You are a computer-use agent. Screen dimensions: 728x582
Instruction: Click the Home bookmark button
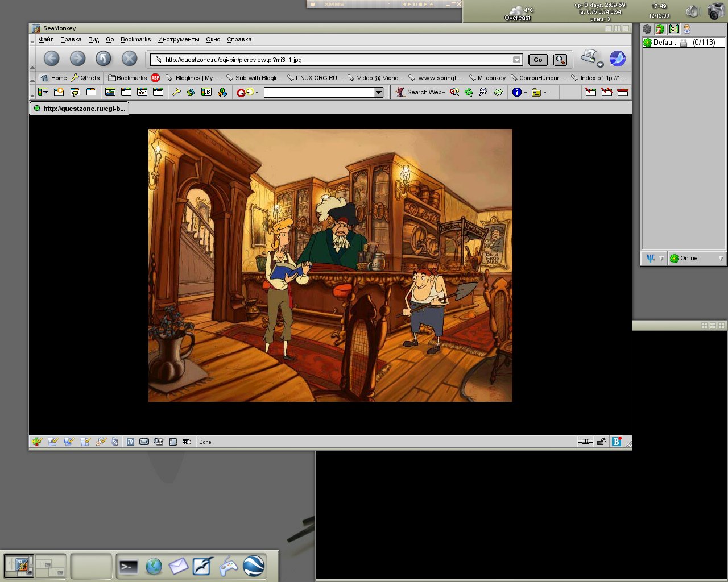[53, 78]
